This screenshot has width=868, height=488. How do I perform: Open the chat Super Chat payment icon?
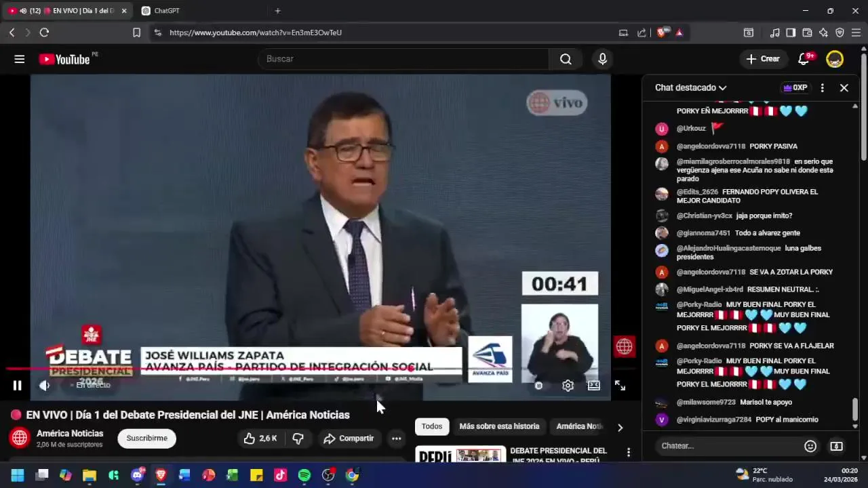pyautogui.click(x=836, y=446)
